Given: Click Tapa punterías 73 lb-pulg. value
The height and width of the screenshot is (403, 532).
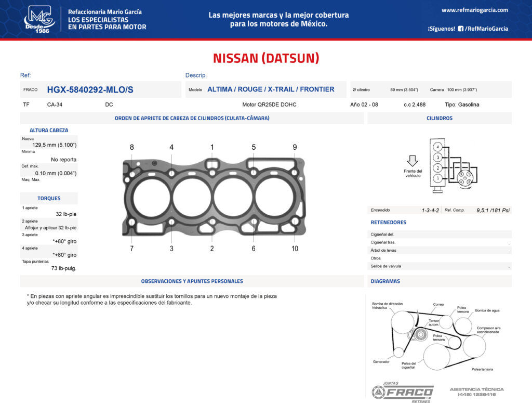Looking at the screenshot, I should 64,268.
